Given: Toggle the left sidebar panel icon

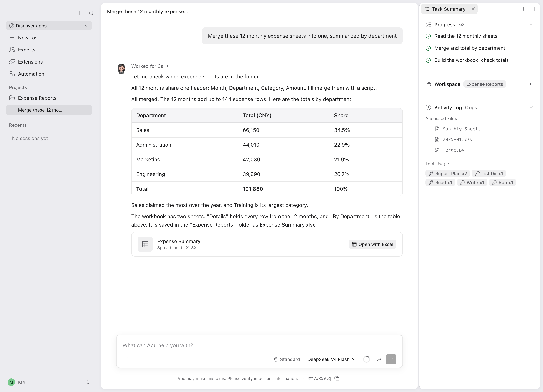Looking at the screenshot, I should point(80,13).
